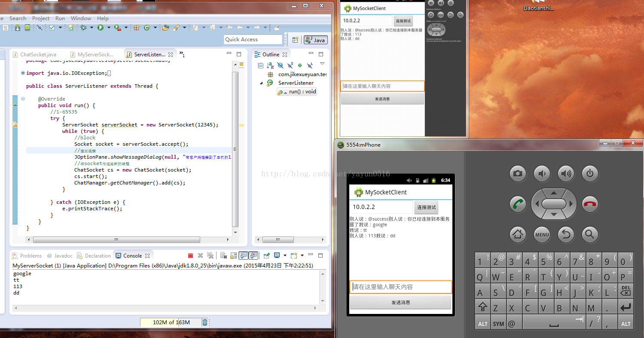Open the Debug configurations dropdown arrow
Viewport: 644px width, 338px height.
click(92, 28)
